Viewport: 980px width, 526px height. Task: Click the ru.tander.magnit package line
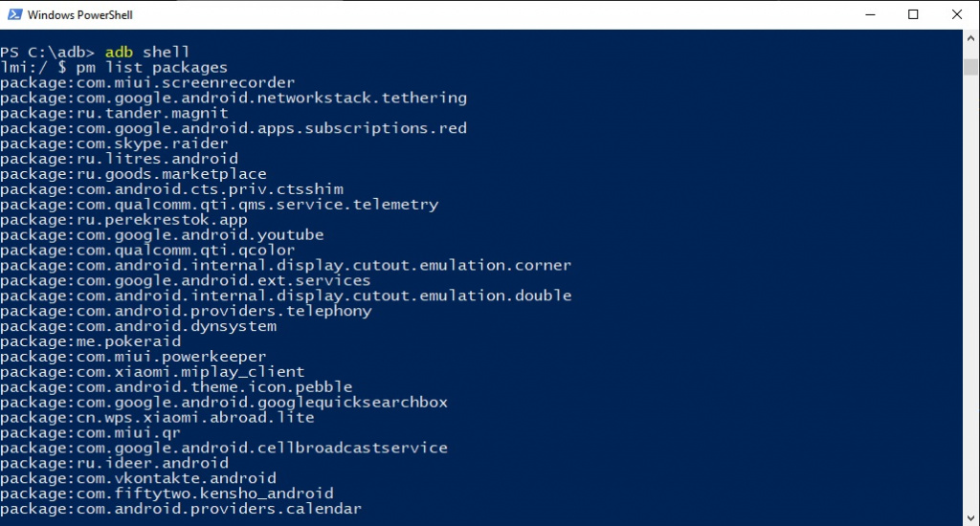pos(114,113)
